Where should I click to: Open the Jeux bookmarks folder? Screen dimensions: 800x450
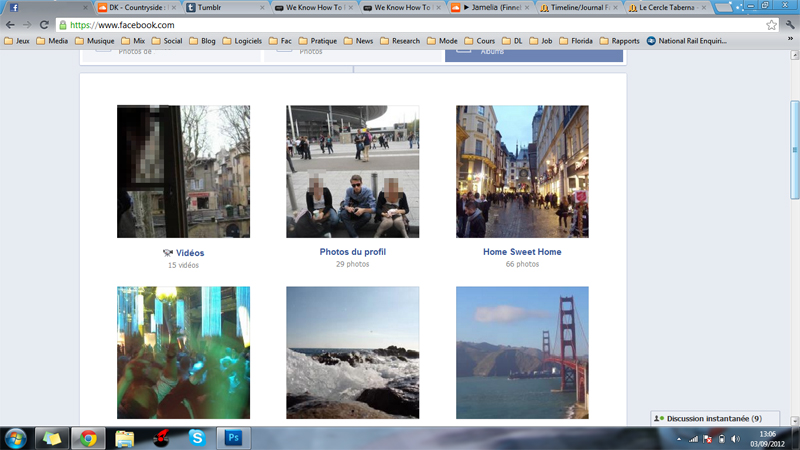[x=17, y=41]
